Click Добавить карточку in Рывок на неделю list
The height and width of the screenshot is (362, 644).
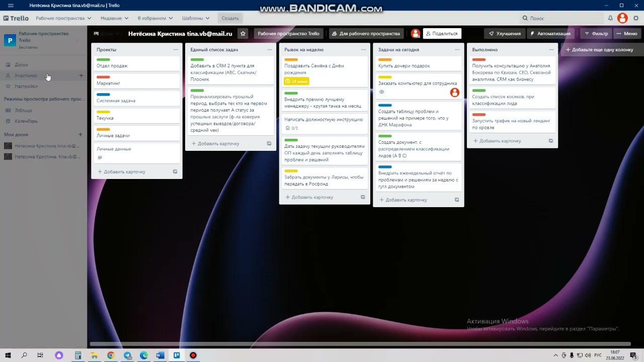click(x=309, y=197)
